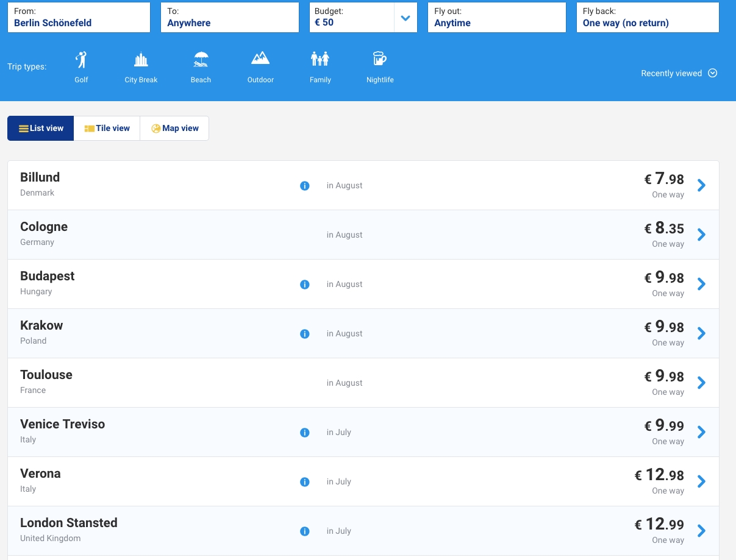This screenshot has width=736, height=560.
Task: Open info icon for Budapest
Action: click(305, 285)
